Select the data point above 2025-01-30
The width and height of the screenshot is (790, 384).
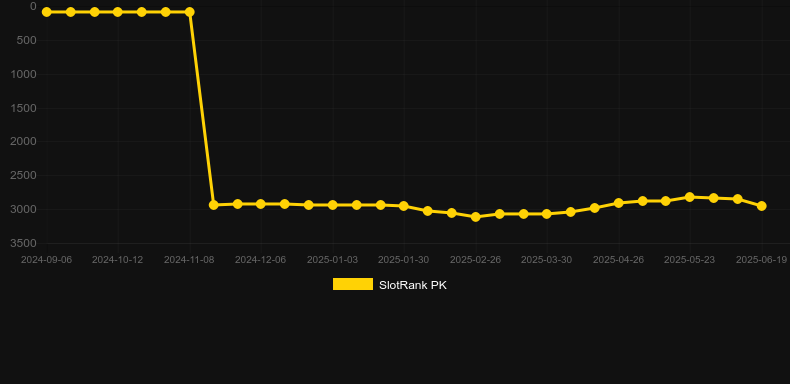point(404,206)
